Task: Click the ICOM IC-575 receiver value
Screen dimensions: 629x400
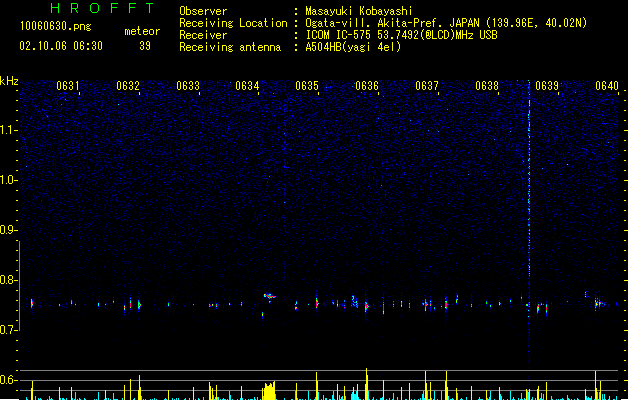Action: point(401,35)
